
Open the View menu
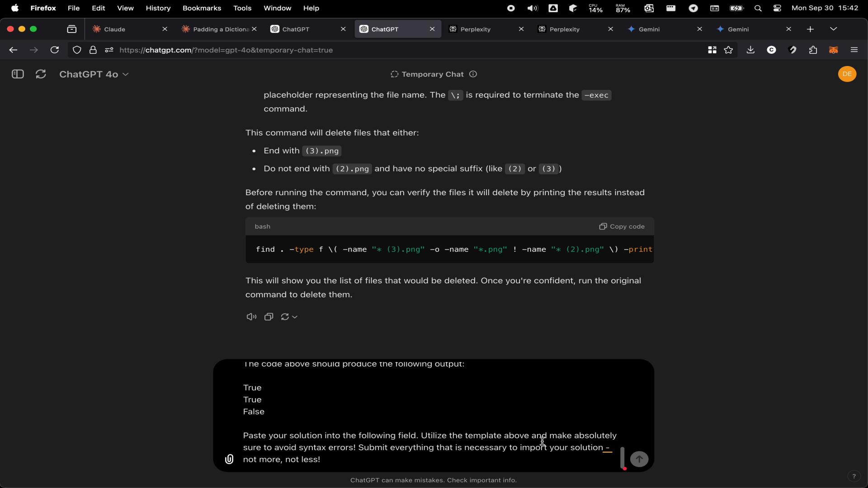click(x=125, y=8)
